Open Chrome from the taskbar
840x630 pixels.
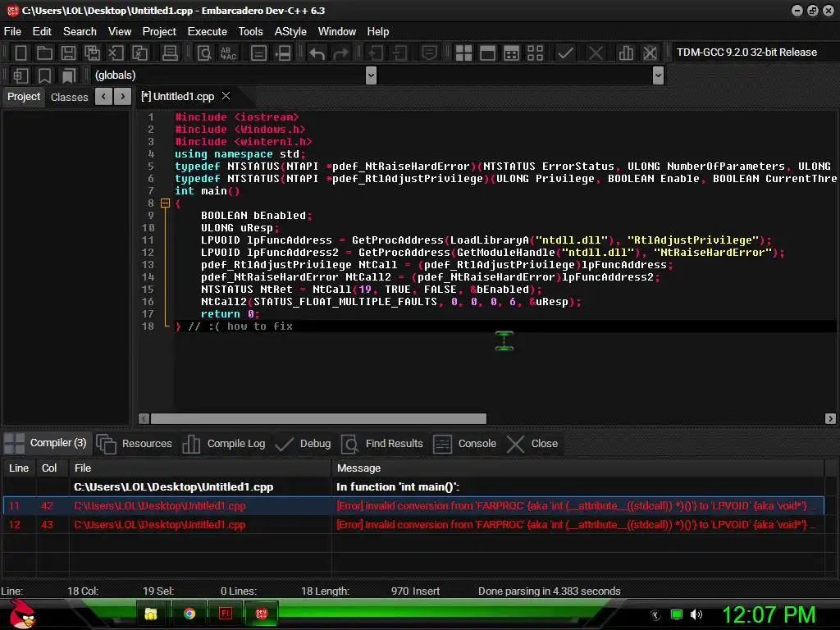[x=189, y=614]
